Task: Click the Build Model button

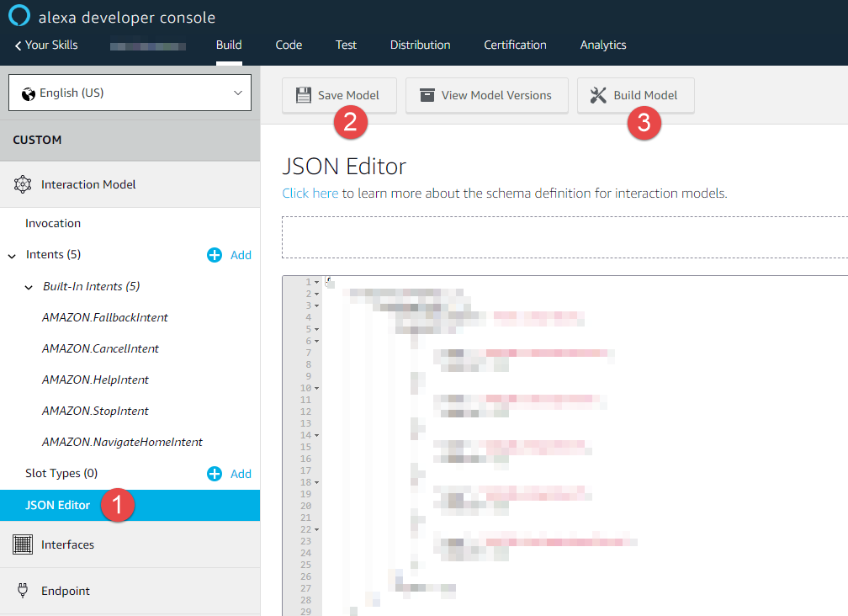Action: (x=635, y=95)
